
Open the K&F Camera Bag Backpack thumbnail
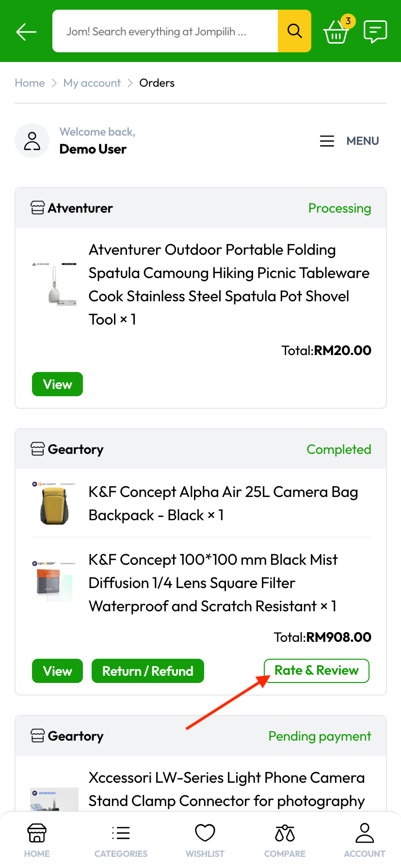54,504
